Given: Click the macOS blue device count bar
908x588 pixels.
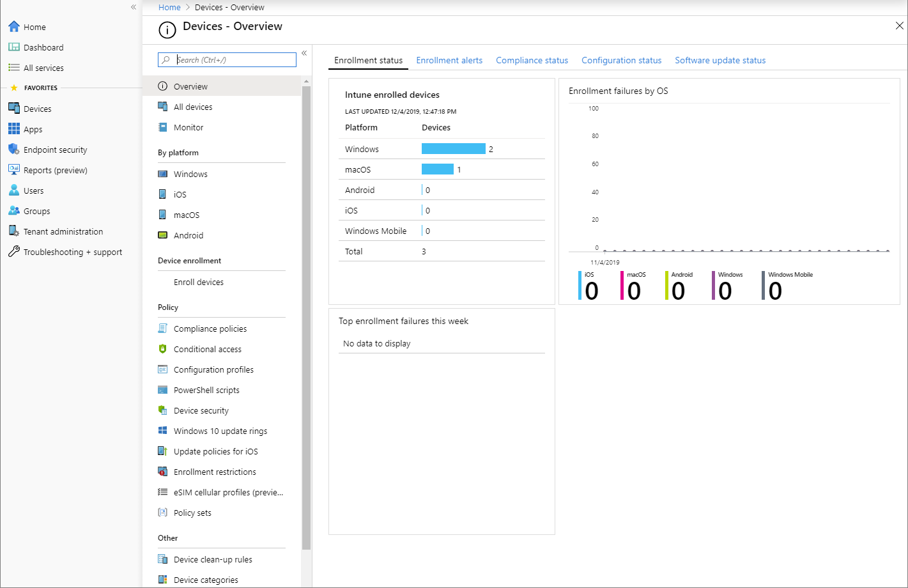Looking at the screenshot, I should (x=438, y=169).
